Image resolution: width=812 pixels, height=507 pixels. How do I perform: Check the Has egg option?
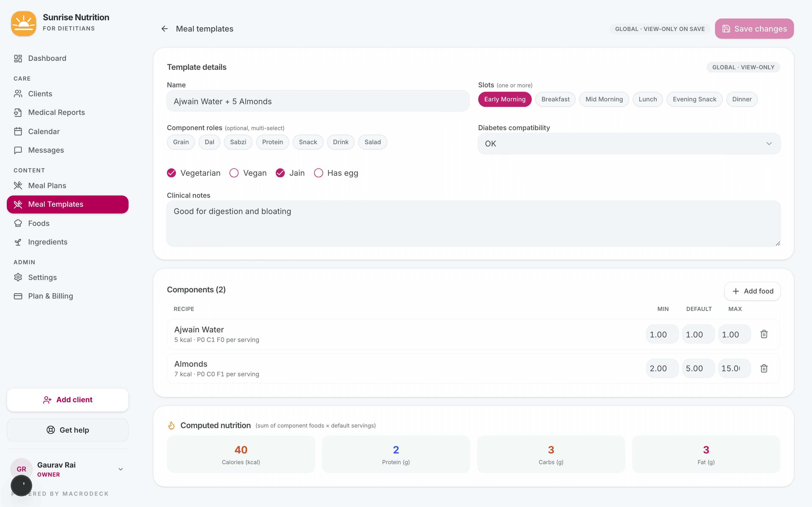(318, 173)
